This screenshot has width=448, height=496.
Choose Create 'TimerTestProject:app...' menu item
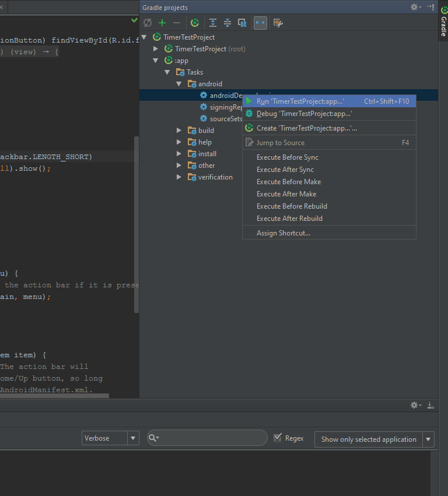pyautogui.click(x=329, y=128)
